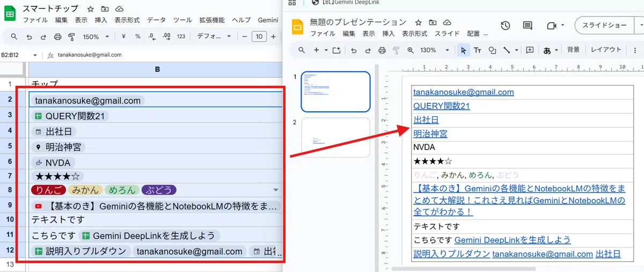Viewport: 644px width, 272px height.
Task: Select paint format tool in Sheets
Action: point(72,37)
